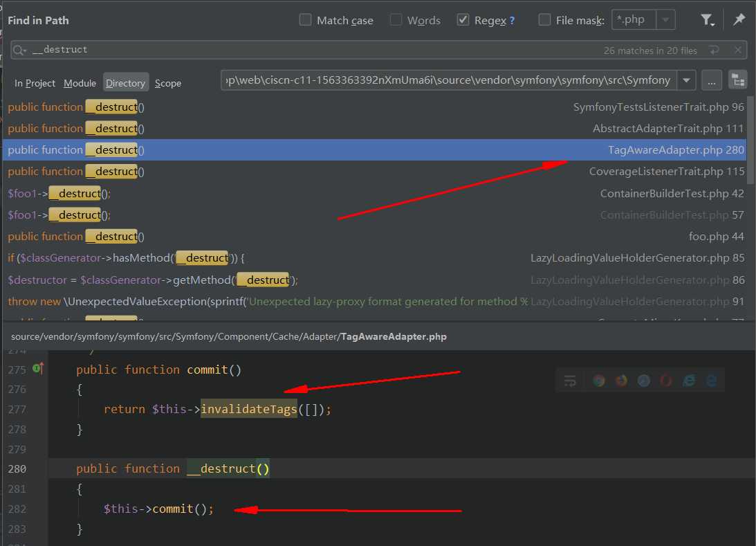Enable the Match case checkbox
This screenshot has height=546, width=756.
305,20
